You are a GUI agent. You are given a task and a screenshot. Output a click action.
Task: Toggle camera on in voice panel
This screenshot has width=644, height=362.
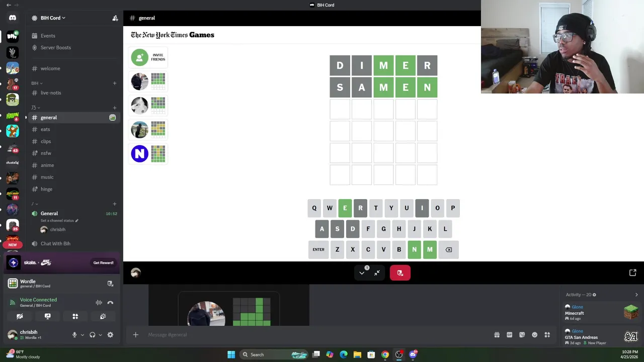pos(20,316)
